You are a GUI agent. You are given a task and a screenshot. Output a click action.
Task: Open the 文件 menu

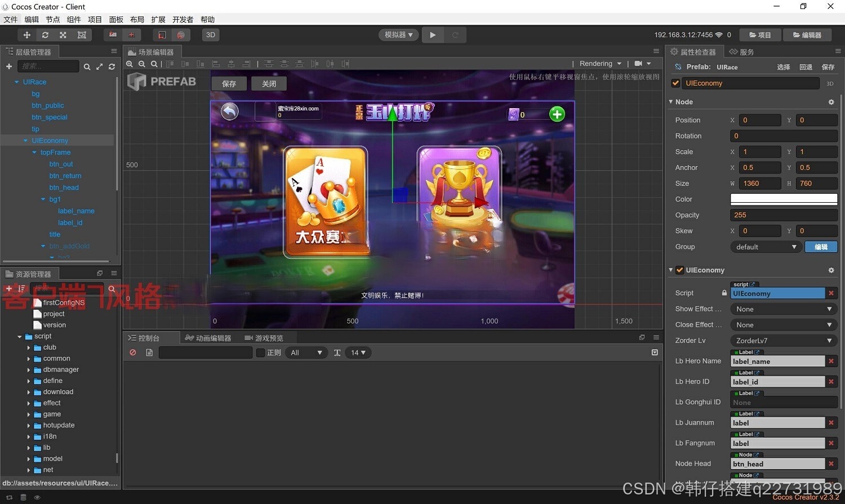[x=11, y=19]
